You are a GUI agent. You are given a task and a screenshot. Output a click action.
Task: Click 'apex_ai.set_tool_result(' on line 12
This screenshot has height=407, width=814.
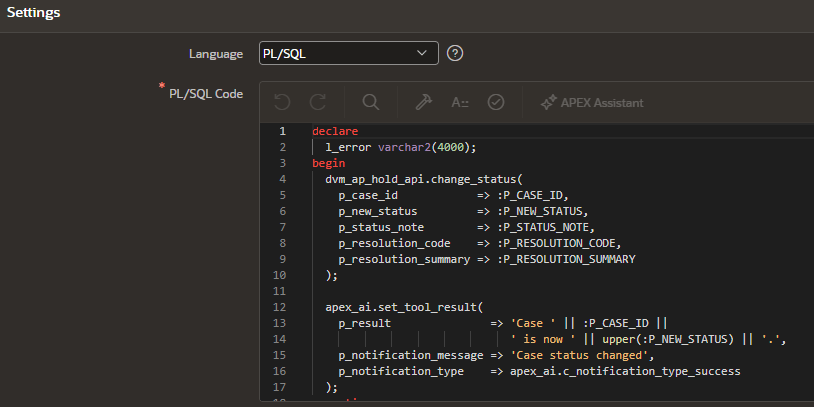click(404, 307)
